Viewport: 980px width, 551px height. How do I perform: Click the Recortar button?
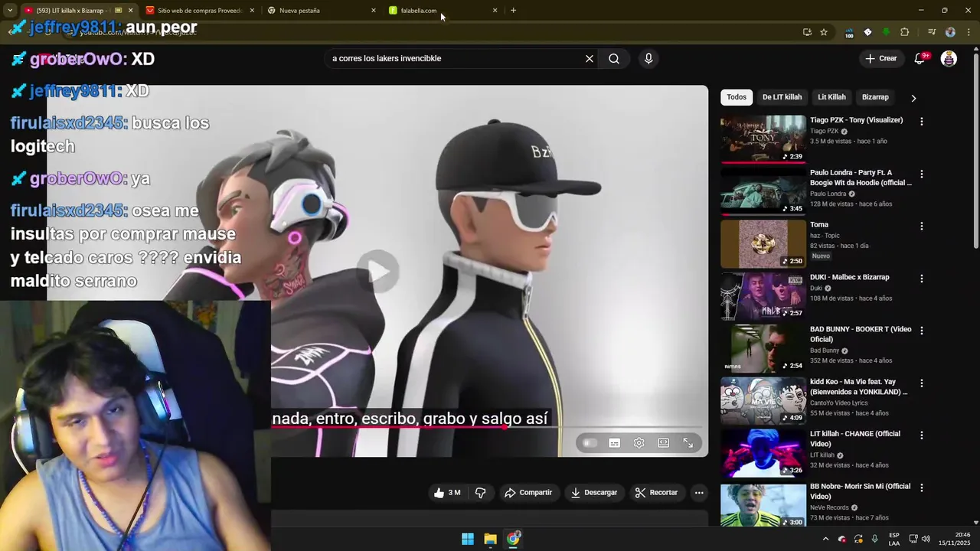[x=656, y=493]
